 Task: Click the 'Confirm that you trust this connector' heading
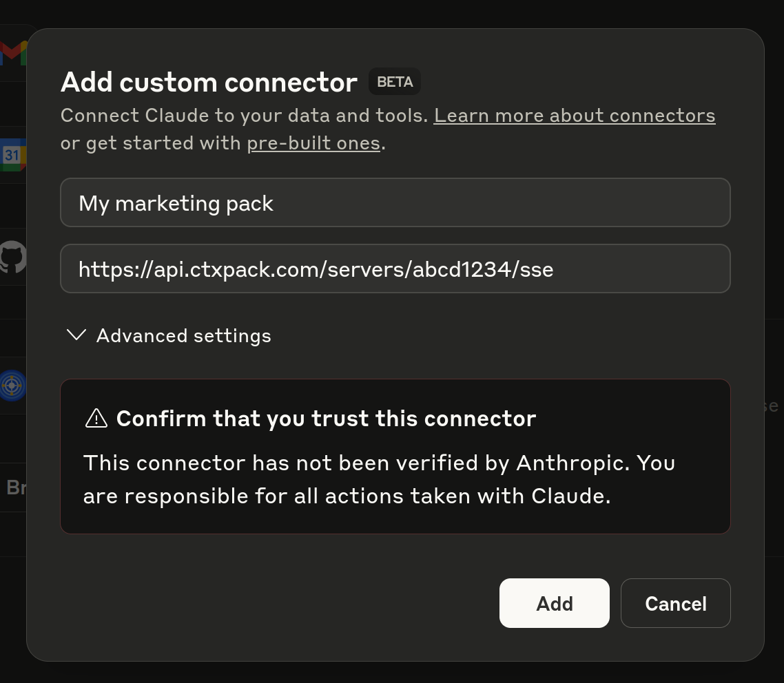pos(326,419)
